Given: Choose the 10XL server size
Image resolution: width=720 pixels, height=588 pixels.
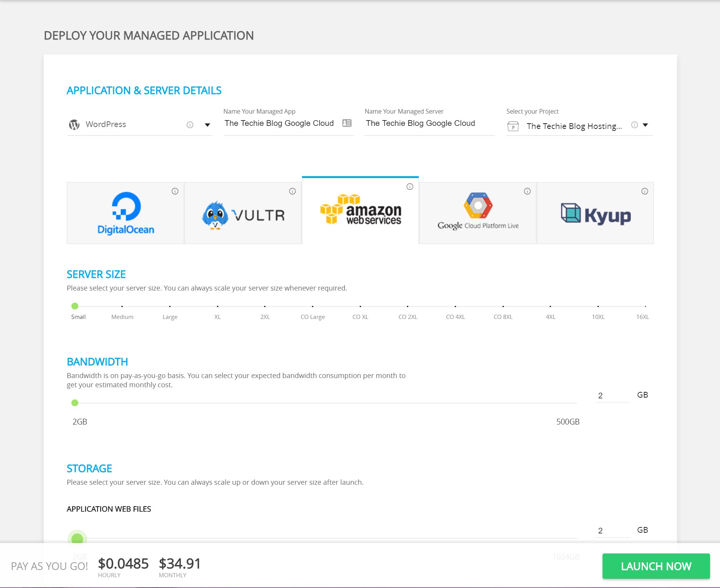Looking at the screenshot, I should [x=598, y=317].
